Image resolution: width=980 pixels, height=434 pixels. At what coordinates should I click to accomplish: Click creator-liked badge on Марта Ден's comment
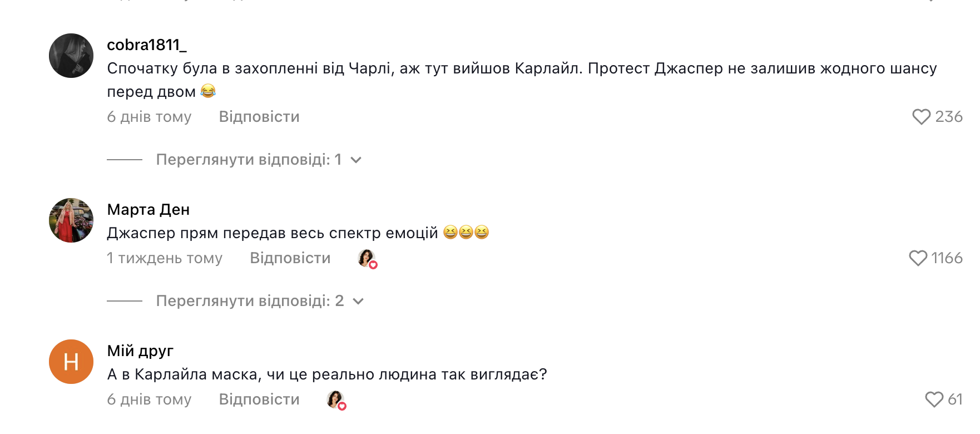(367, 258)
